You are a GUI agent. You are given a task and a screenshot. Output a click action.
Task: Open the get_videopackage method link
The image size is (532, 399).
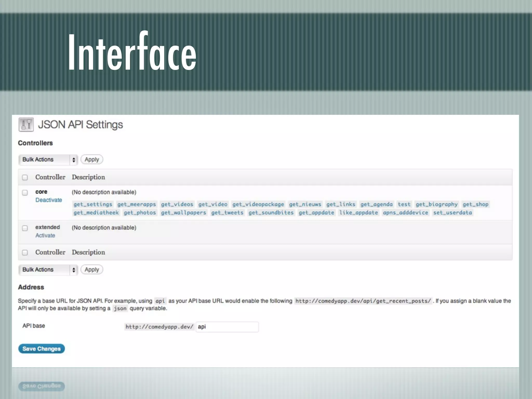pyautogui.click(x=258, y=204)
